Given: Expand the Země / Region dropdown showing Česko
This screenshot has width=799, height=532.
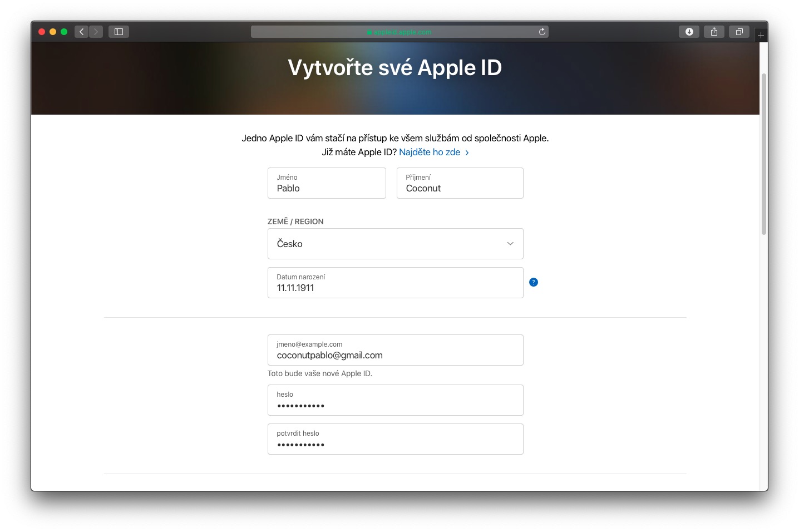Looking at the screenshot, I should pyautogui.click(x=396, y=244).
